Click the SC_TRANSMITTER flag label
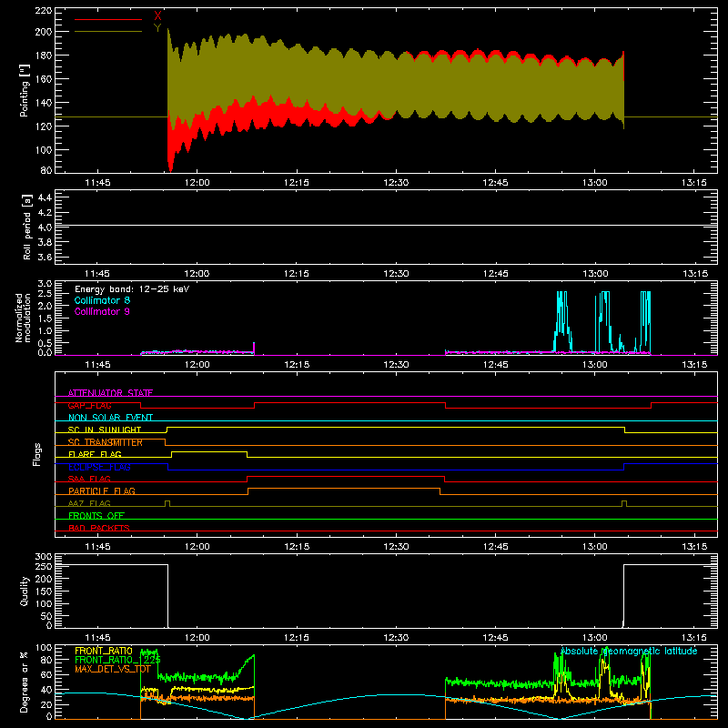Screen dimensions: 728x728 click(106, 442)
